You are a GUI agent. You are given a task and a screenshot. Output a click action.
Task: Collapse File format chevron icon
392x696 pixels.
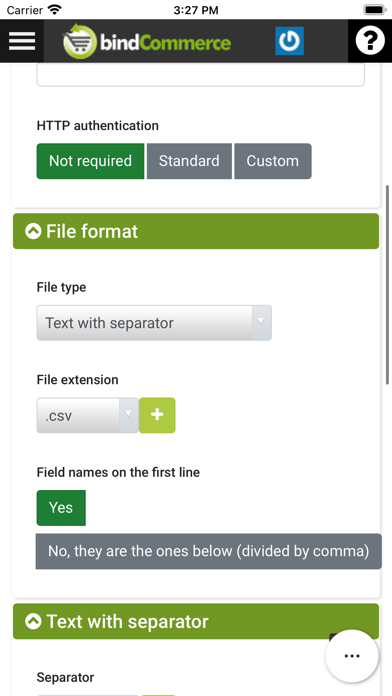[33, 231]
